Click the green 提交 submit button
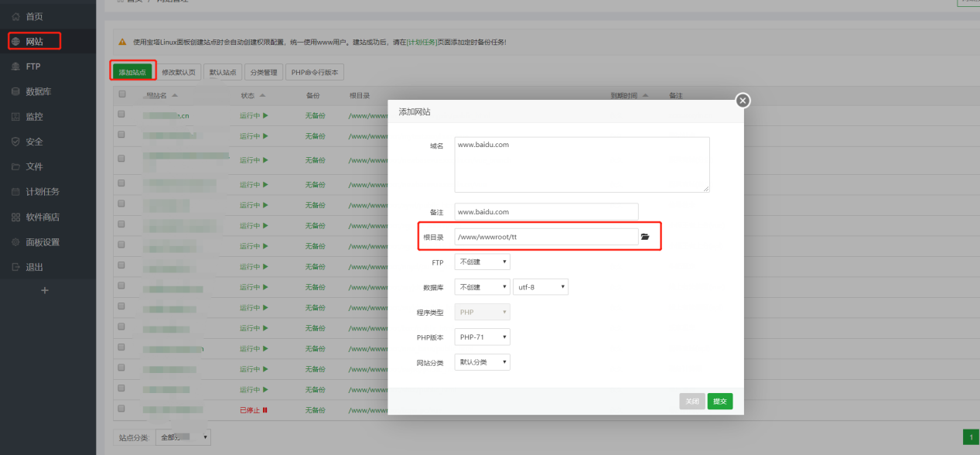The image size is (980, 455). tap(719, 402)
